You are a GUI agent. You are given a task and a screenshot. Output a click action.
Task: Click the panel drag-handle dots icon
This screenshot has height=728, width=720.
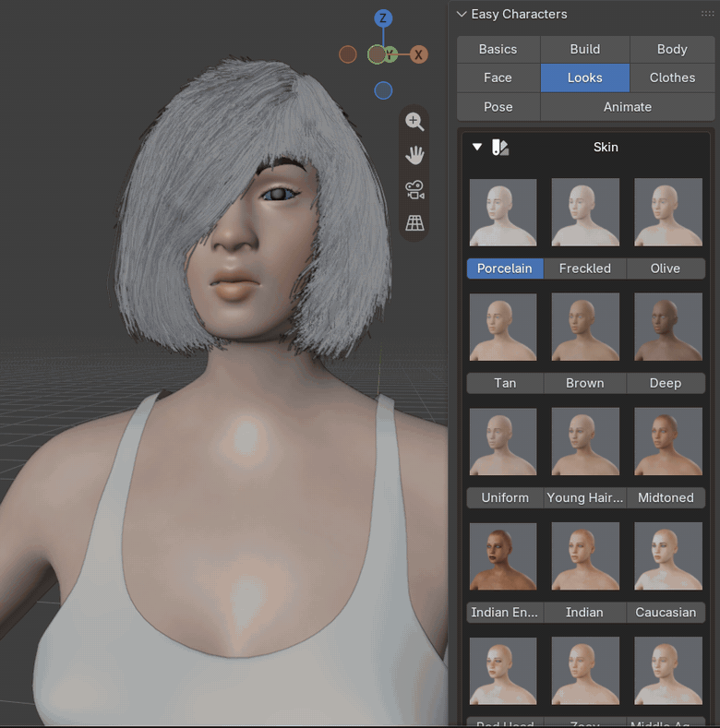point(707,14)
